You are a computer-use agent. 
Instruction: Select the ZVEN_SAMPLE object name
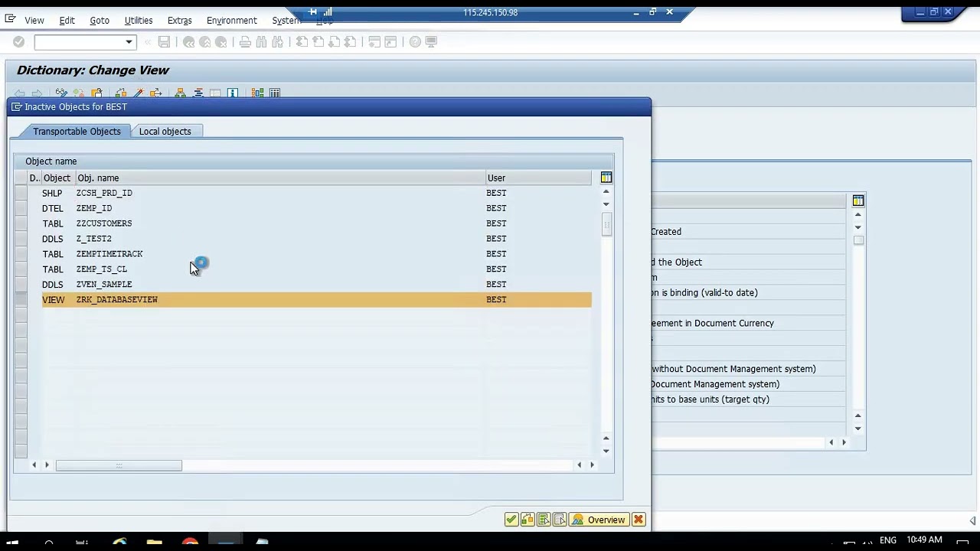(104, 285)
